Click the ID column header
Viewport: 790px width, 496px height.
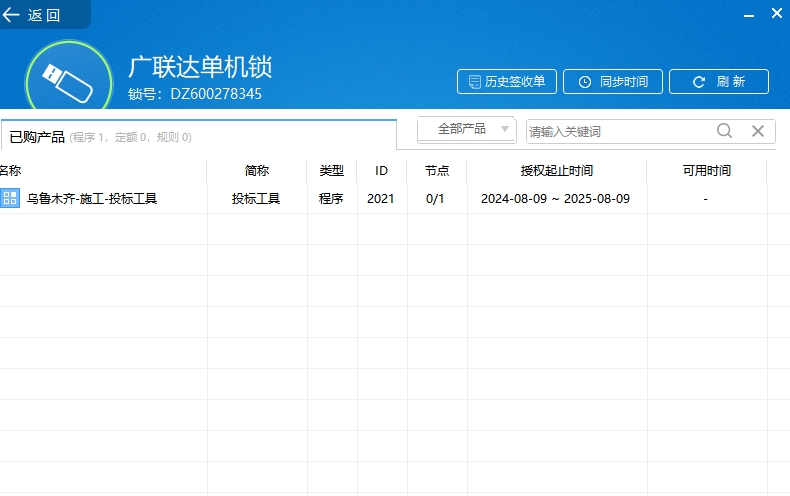381,171
